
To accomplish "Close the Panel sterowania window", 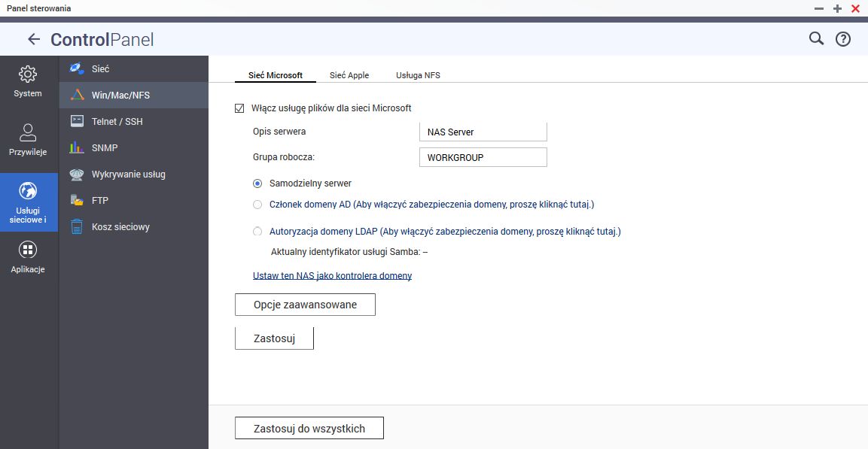I will tap(855, 8).
